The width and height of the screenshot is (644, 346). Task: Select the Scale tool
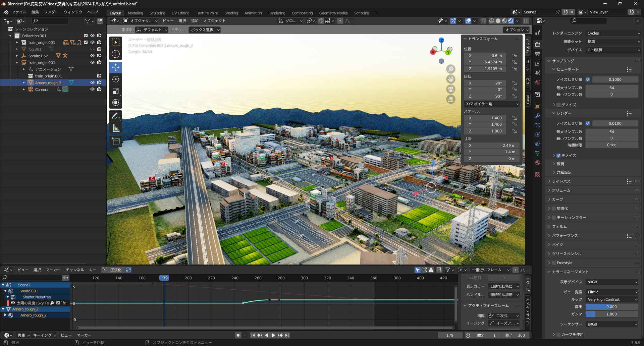coord(116,91)
